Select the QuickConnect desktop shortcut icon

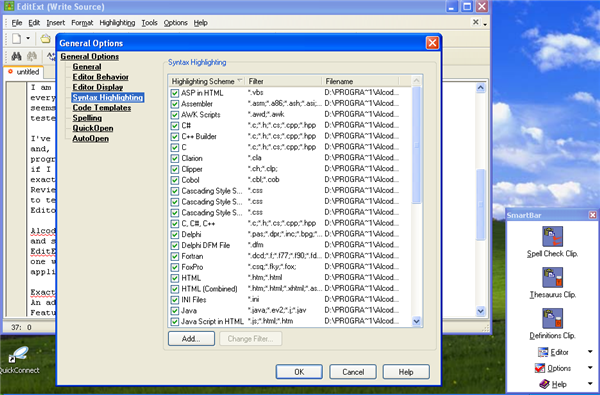pos(18,354)
